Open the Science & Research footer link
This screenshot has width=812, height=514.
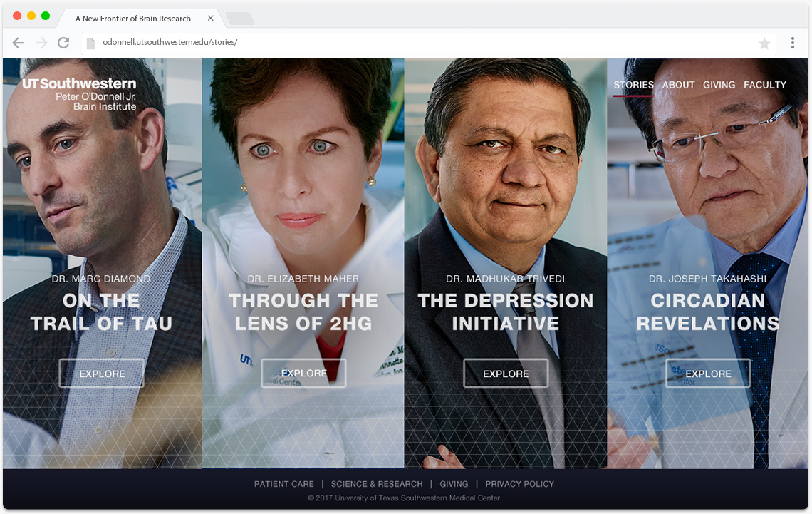click(377, 484)
